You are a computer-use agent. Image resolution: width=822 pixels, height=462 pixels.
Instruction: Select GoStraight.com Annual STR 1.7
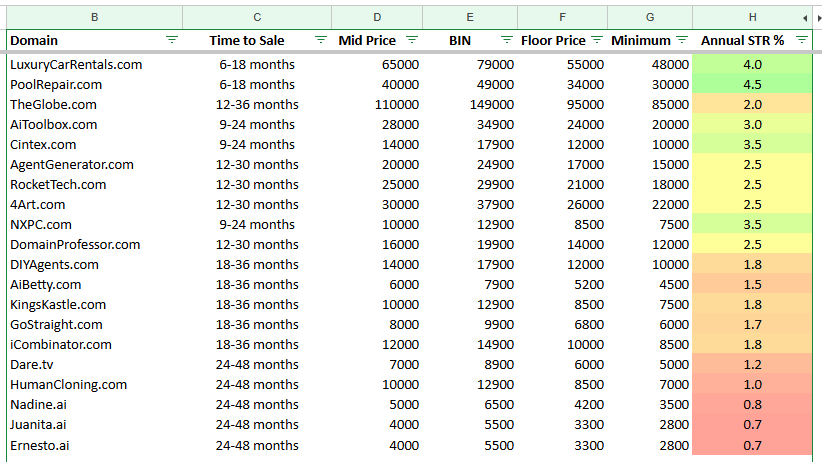click(752, 325)
